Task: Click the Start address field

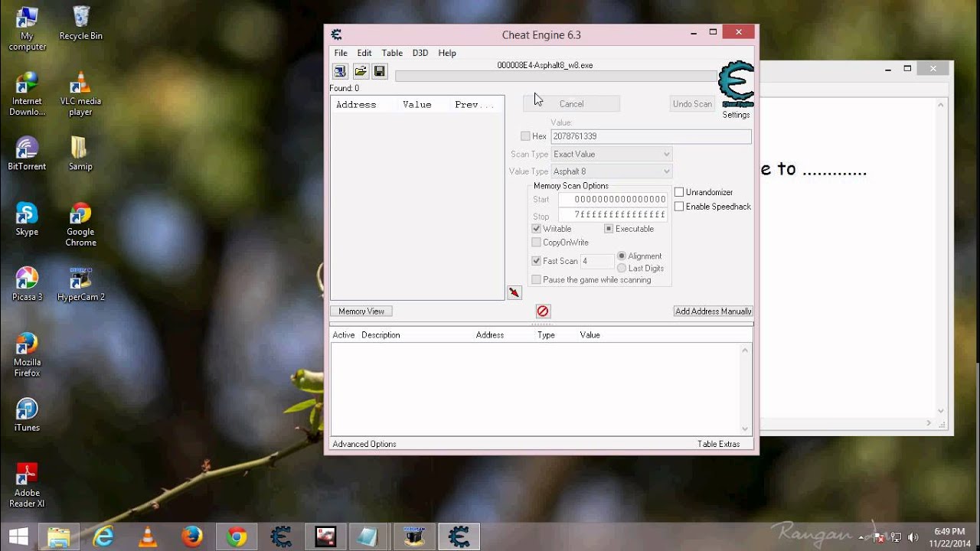Action: (612, 199)
